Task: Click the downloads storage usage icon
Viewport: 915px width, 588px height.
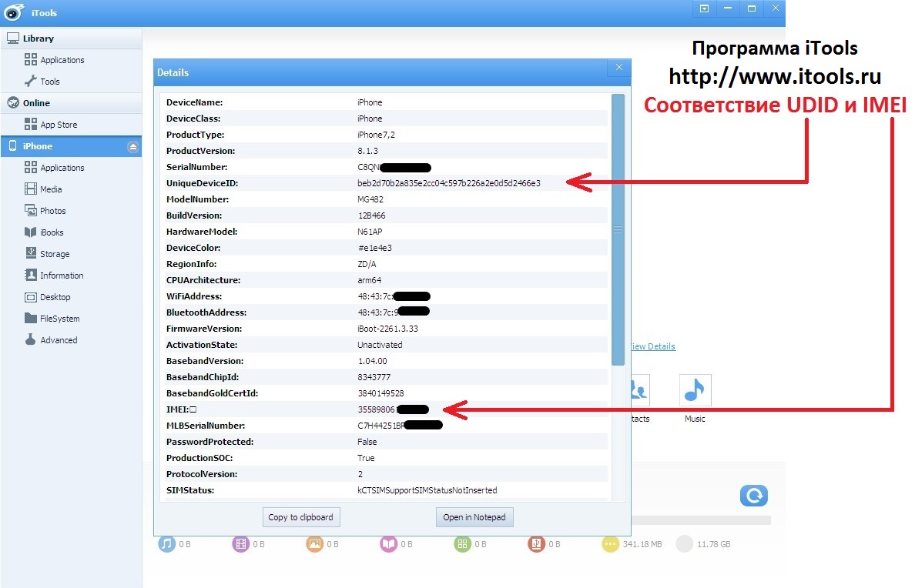Action: [x=536, y=544]
